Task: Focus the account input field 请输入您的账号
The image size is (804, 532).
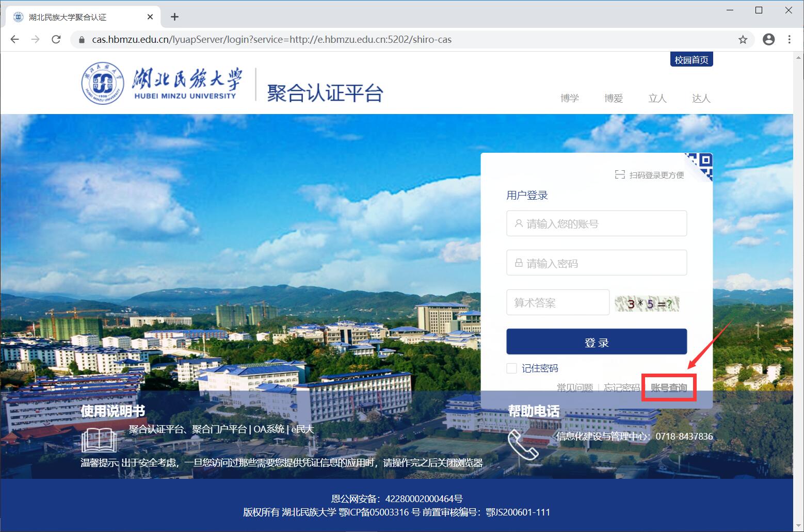Action: (597, 223)
